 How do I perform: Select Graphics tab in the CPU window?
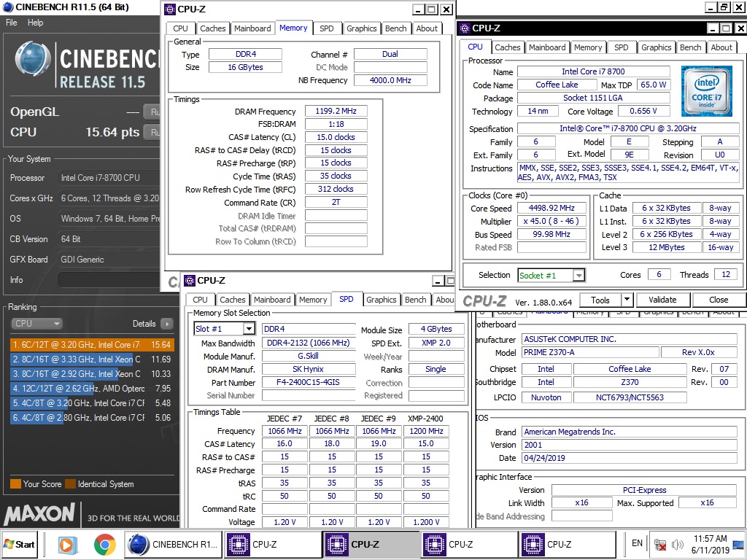[656, 47]
